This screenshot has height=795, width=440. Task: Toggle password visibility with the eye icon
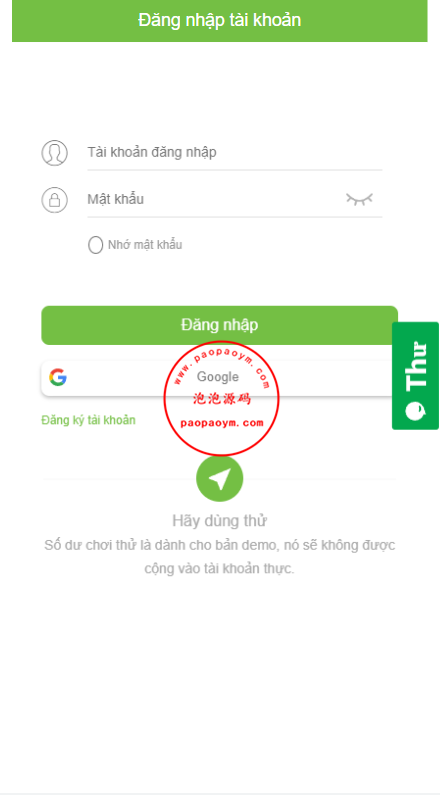(359, 199)
